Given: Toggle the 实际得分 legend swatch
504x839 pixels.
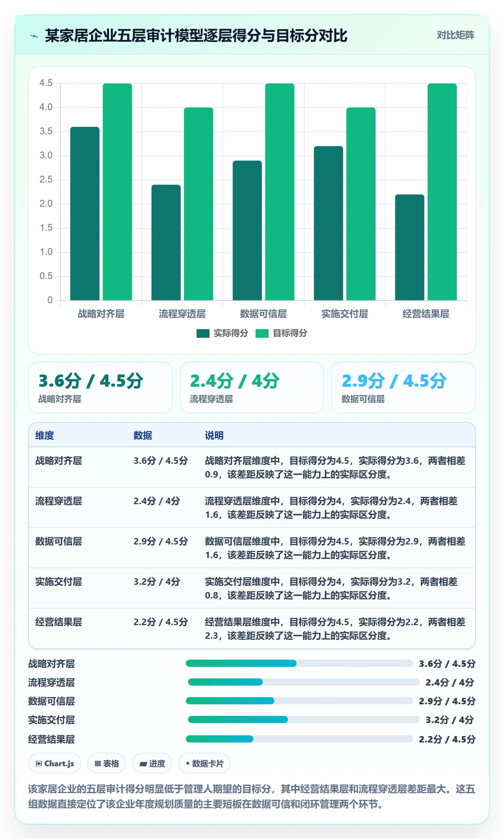Looking at the screenshot, I should point(203,333).
